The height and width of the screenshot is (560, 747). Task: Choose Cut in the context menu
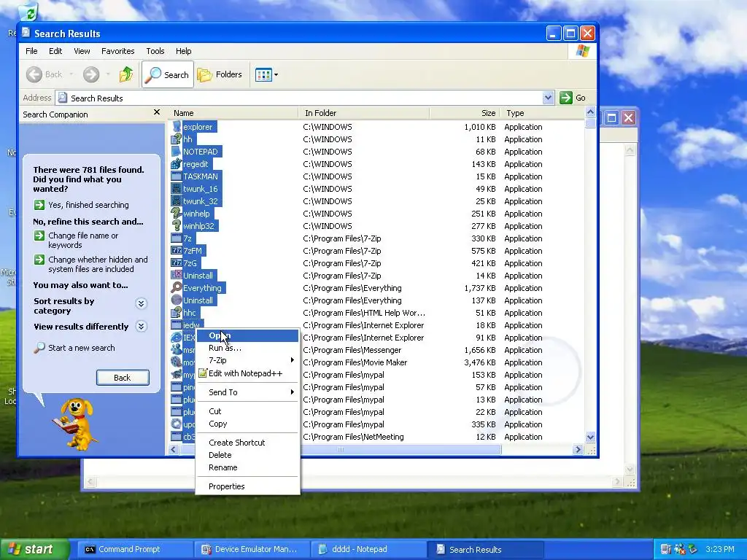click(247, 411)
